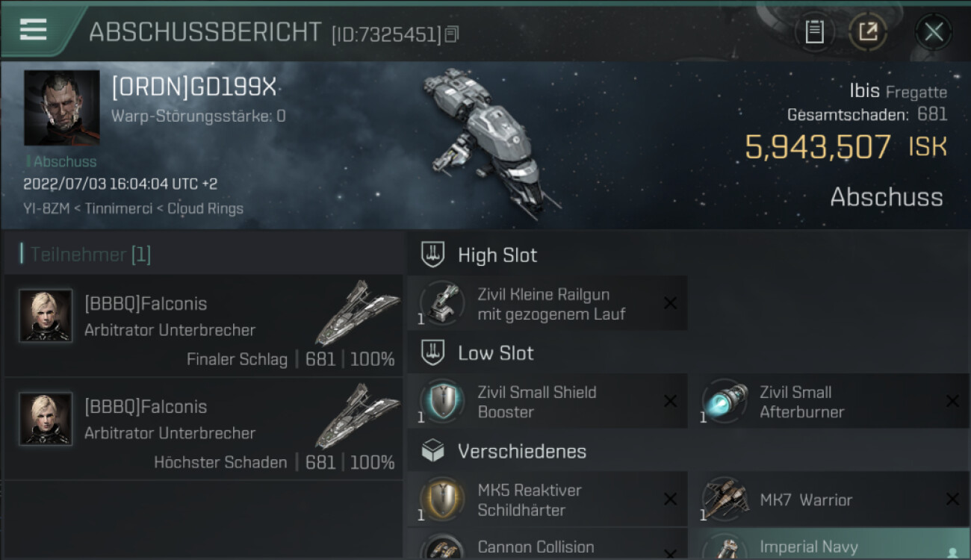
Task: Click the X beside Zivil Small Afterburner
Action: click(952, 402)
